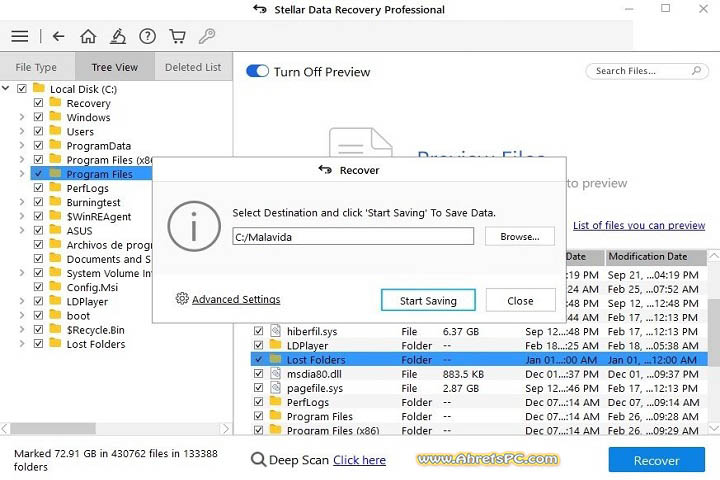Open the shopping cart icon
This screenshot has width=720, height=480.
pos(177,36)
